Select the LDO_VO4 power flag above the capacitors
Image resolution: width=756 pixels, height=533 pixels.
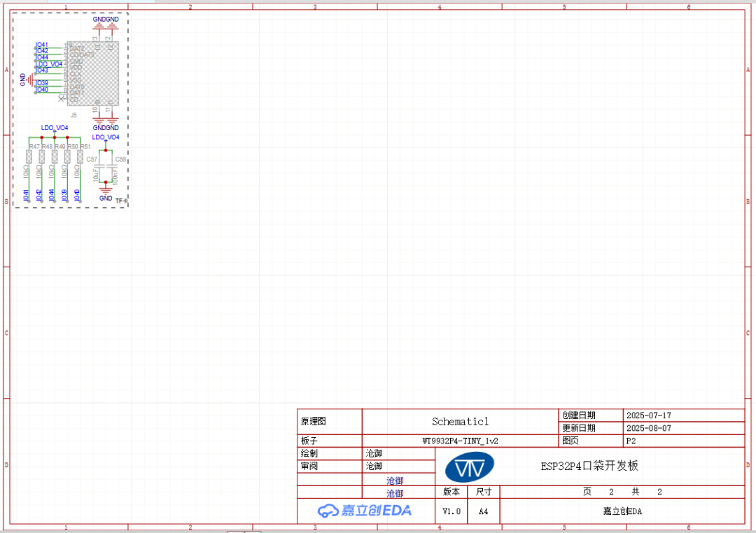click(106, 137)
